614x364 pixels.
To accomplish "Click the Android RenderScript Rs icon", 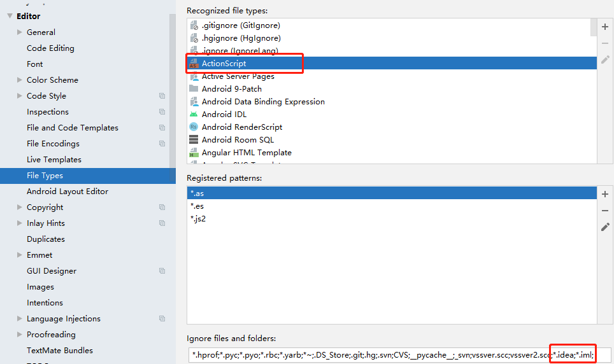I will tap(194, 127).
